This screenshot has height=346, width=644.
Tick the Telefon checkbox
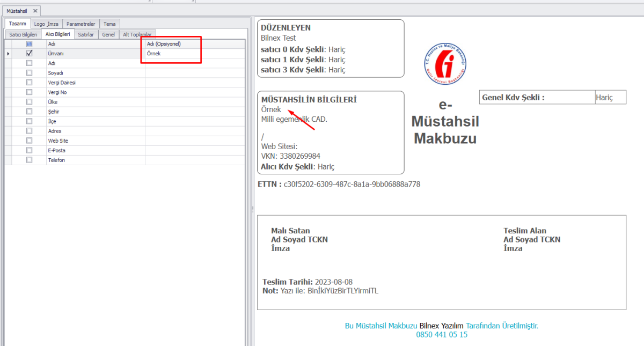pos(30,160)
